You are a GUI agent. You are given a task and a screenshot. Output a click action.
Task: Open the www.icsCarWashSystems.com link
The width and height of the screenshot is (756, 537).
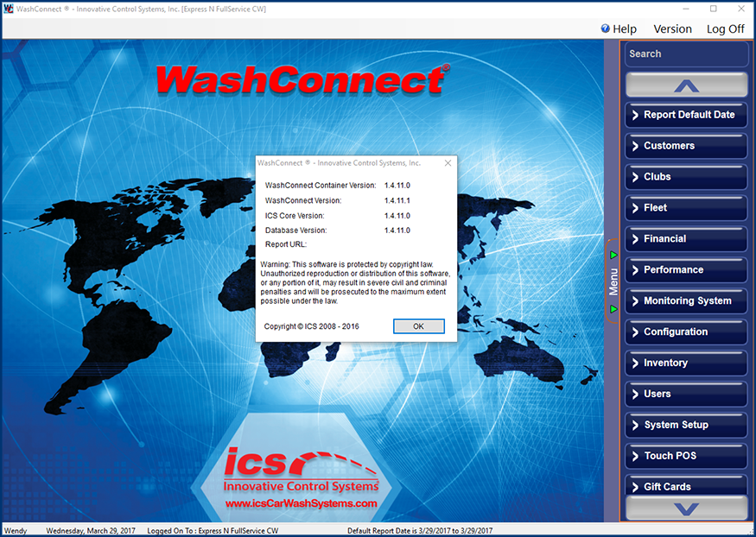[301, 503]
